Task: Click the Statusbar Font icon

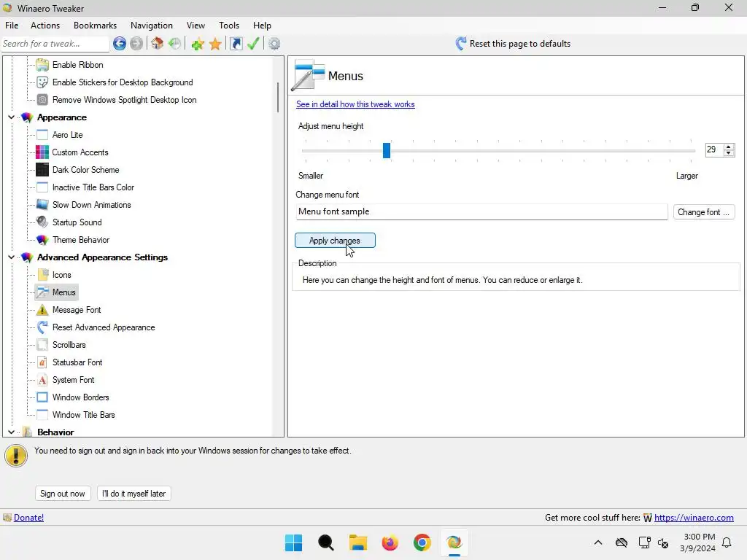Action: point(42,362)
